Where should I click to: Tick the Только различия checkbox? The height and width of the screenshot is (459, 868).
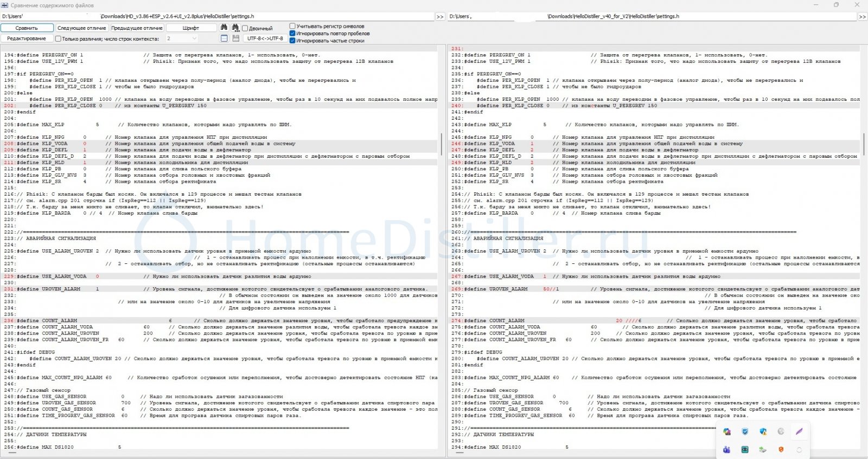coord(58,39)
